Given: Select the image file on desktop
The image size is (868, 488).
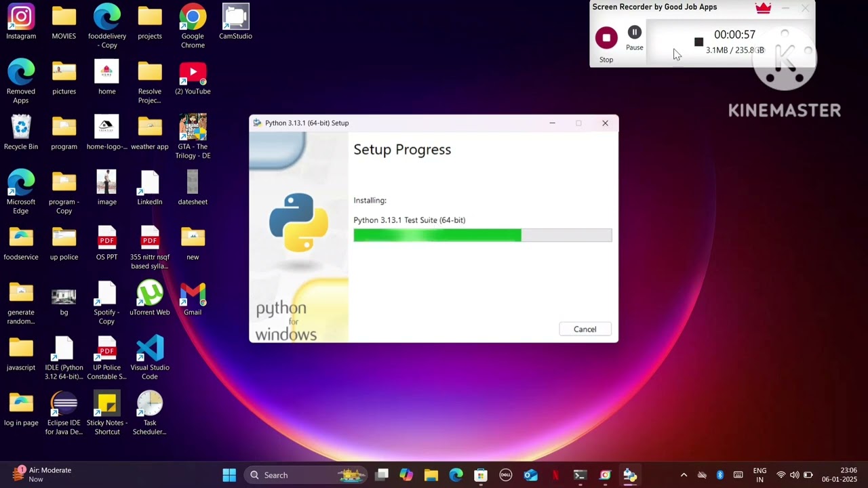Looking at the screenshot, I should pos(107,188).
